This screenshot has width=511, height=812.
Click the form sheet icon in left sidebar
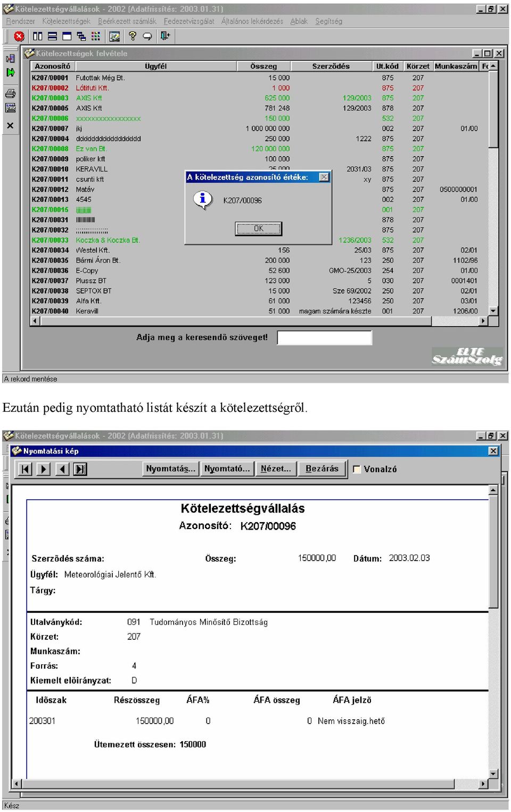click(10, 108)
